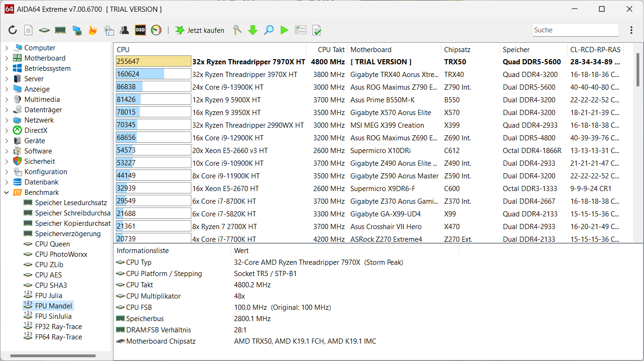Open FP32 Ray-Trace benchmark

pyautogui.click(x=58, y=327)
